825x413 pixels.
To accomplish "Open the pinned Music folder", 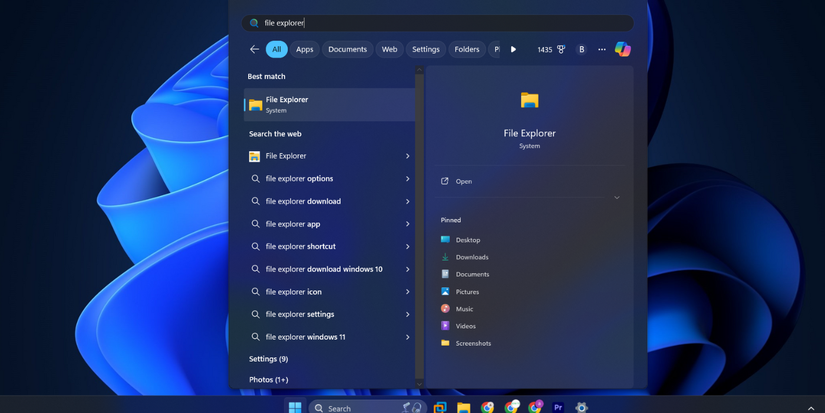I will coord(457,309).
